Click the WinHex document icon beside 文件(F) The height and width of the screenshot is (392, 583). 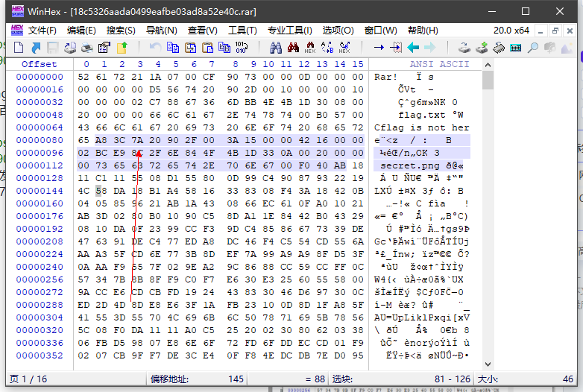(17, 30)
